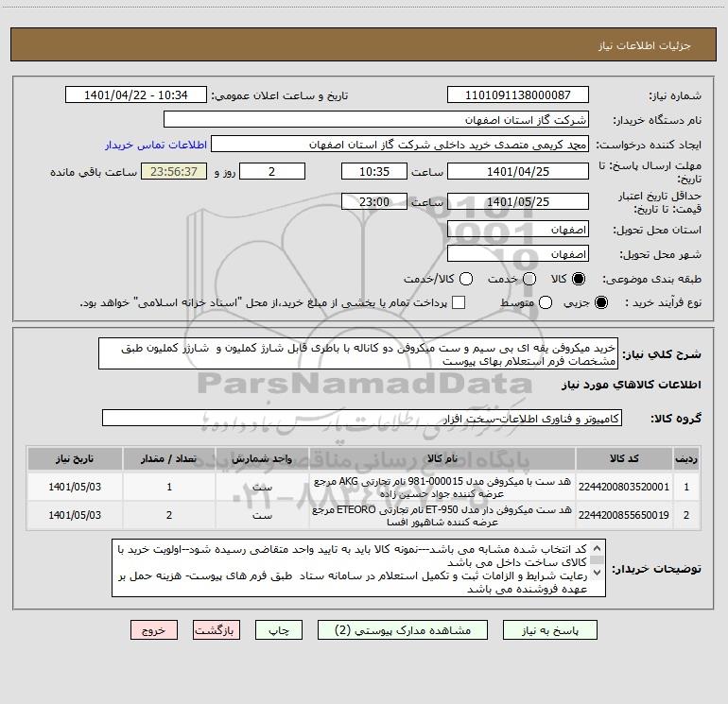Viewport: 728px width, 704px height.
Task: Open مشاهده مدارک پیوستی (2) button
Action: click(403, 630)
